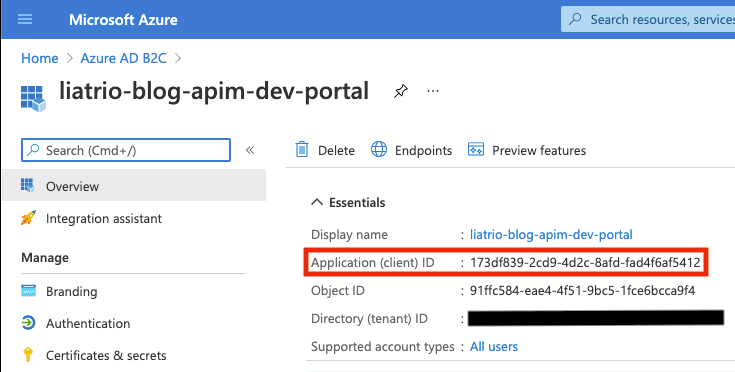Click the Directory (tenant) ID label
The width and height of the screenshot is (735, 372).
coord(369,319)
